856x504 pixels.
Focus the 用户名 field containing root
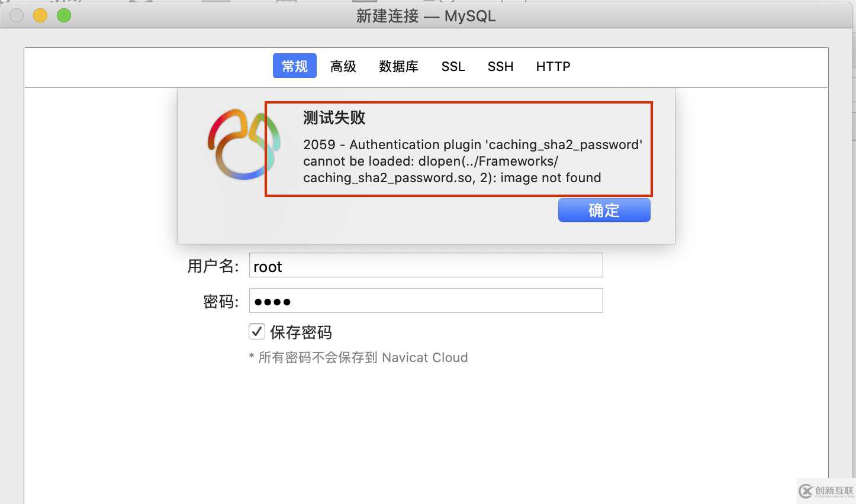(426, 265)
